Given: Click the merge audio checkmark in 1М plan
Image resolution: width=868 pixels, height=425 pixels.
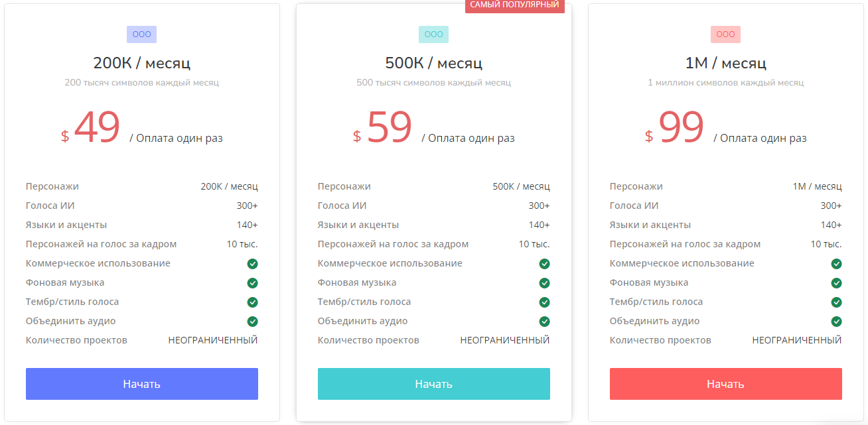Looking at the screenshot, I should pyautogui.click(x=836, y=322).
